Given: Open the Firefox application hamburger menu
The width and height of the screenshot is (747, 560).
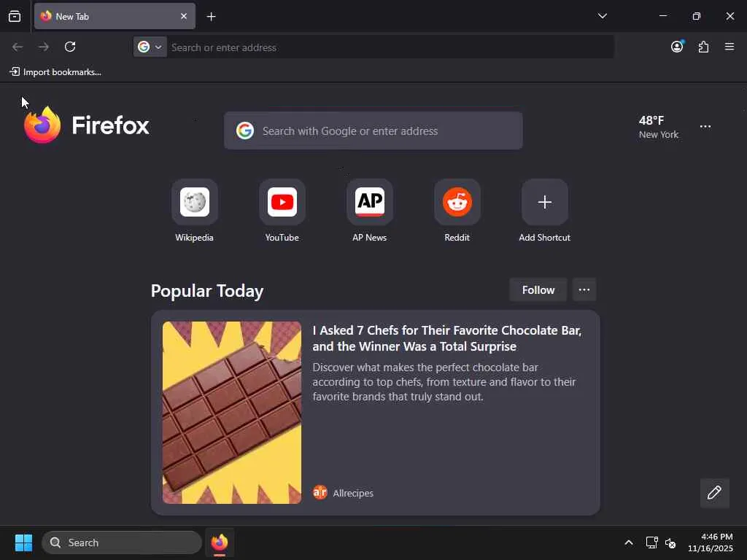Looking at the screenshot, I should click(729, 47).
